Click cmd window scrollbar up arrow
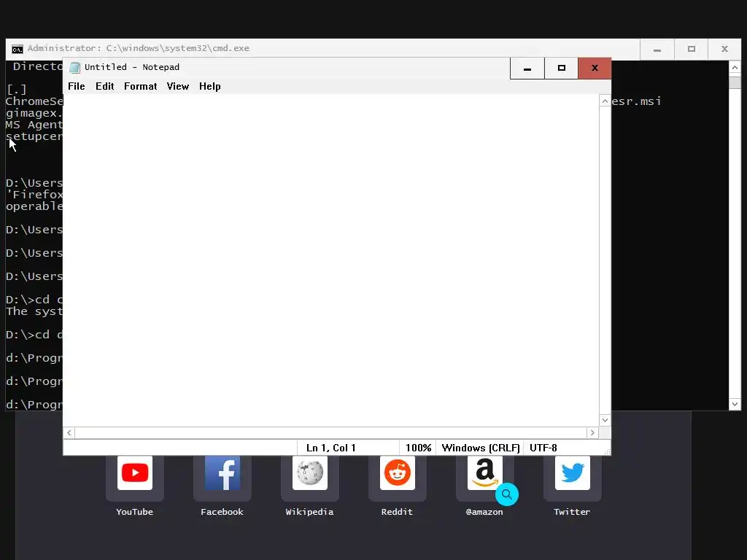 pos(735,68)
